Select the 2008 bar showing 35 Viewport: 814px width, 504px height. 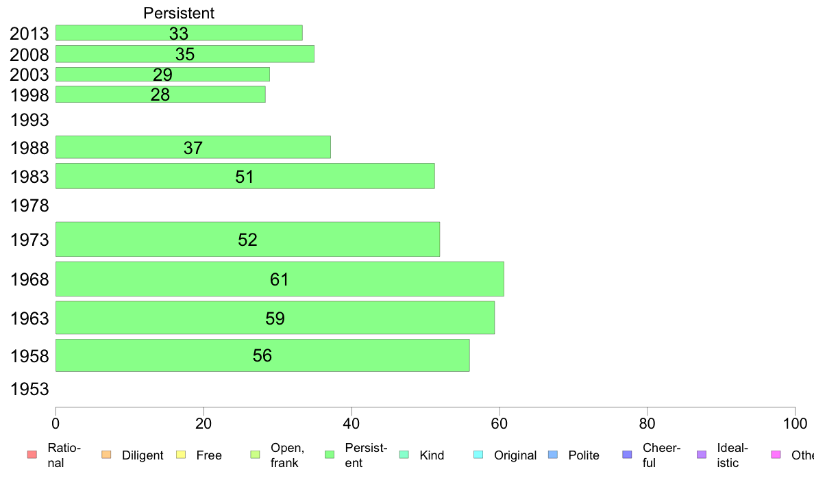tap(185, 54)
